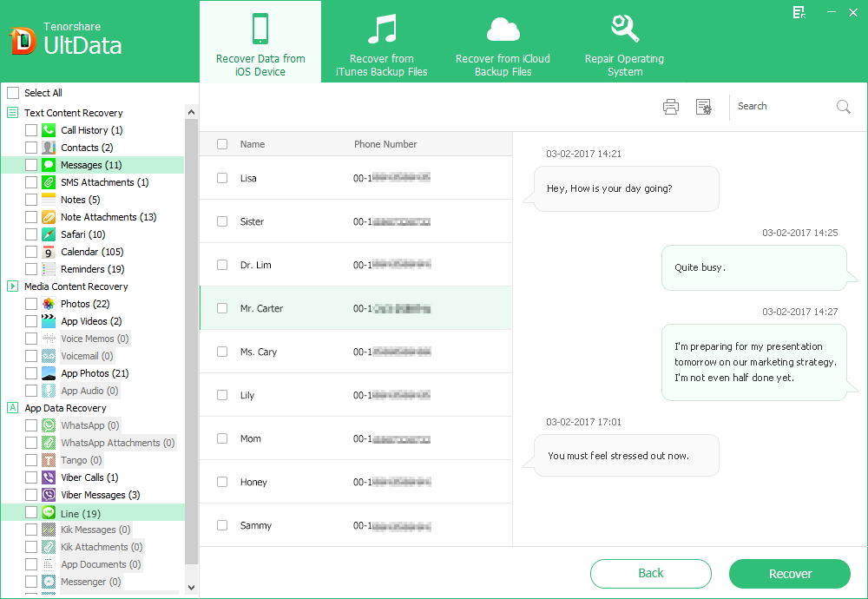The height and width of the screenshot is (599, 868).
Task: Click the Viber Messages icon
Action: coord(49,494)
